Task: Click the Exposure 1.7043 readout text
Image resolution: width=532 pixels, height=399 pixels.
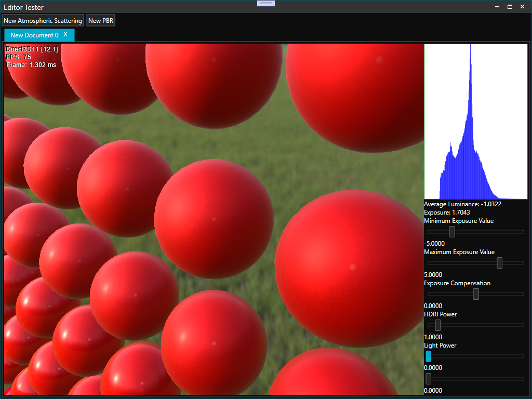Action: [447, 212]
